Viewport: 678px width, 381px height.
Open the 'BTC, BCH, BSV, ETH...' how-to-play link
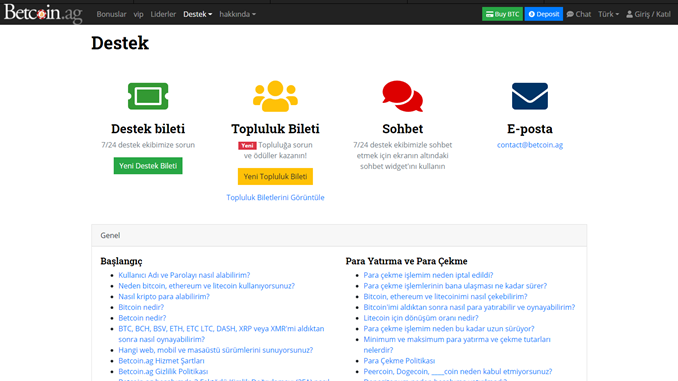tap(221, 334)
